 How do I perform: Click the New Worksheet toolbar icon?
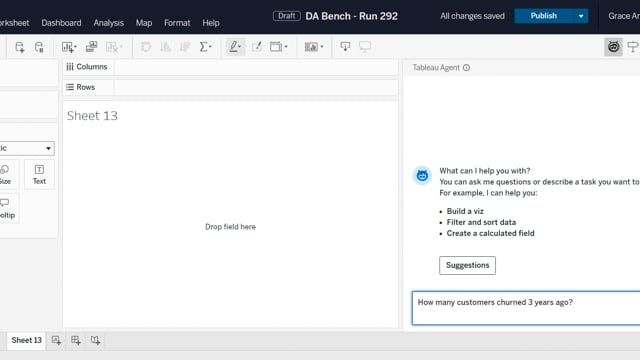click(67, 47)
